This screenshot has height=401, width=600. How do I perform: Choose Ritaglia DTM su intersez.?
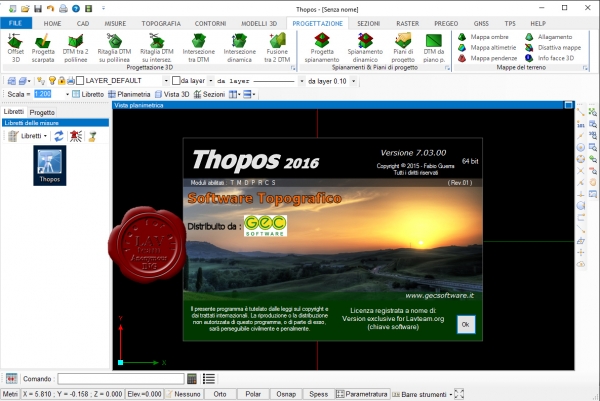coord(157,48)
